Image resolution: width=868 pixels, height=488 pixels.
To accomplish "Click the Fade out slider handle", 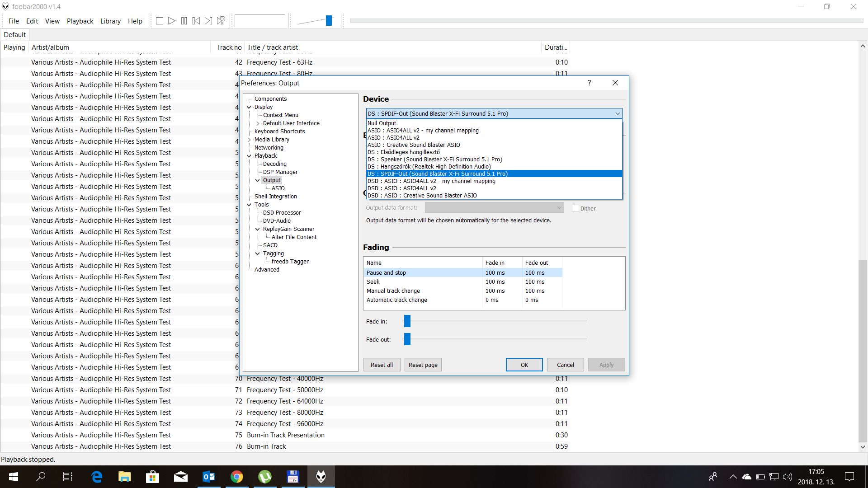I will click(x=407, y=339).
